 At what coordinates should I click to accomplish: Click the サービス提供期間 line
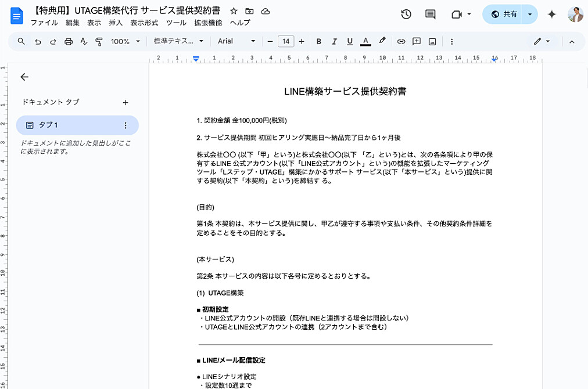point(299,138)
